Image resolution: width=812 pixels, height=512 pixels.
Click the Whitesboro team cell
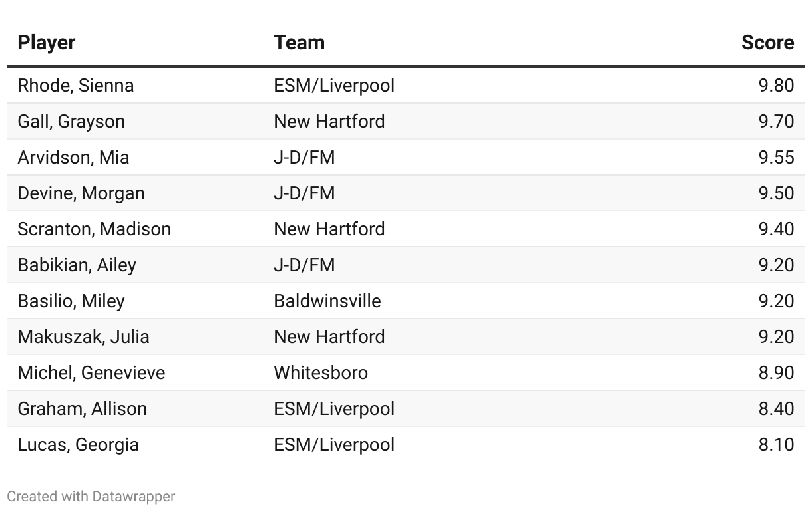coord(321,373)
